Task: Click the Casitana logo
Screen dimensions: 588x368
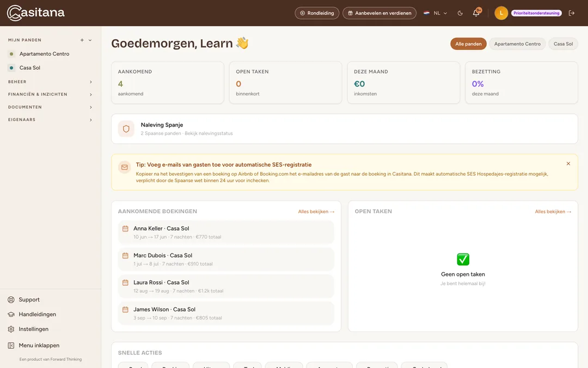Action: pos(35,13)
